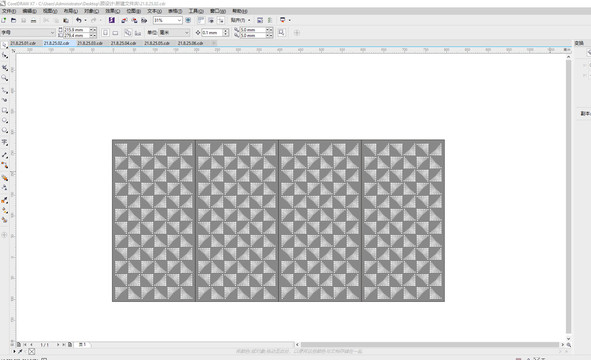The height and width of the screenshot is (360, 591).
Task: Click the Print icon in toolbar
Action: click(x=34, y=20)
